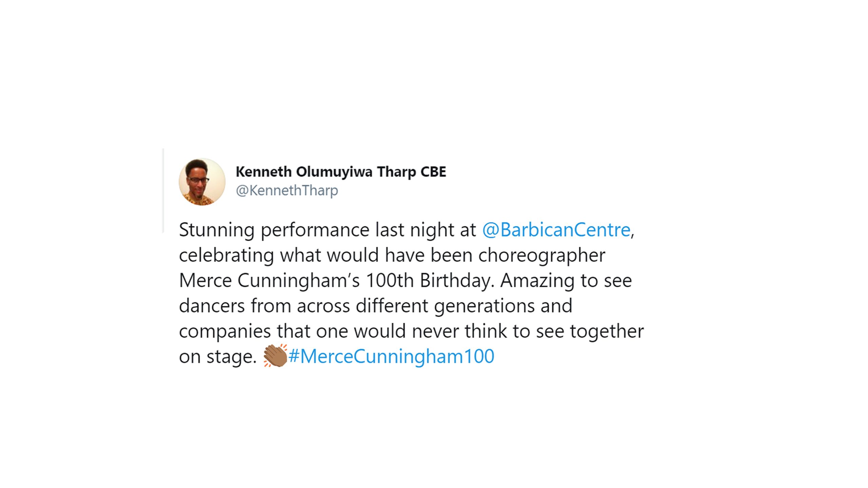The height and width of the screenshot is (488, 868).
Task: Click the word "choreographer" in the tweet
Action: pos(541,255)
